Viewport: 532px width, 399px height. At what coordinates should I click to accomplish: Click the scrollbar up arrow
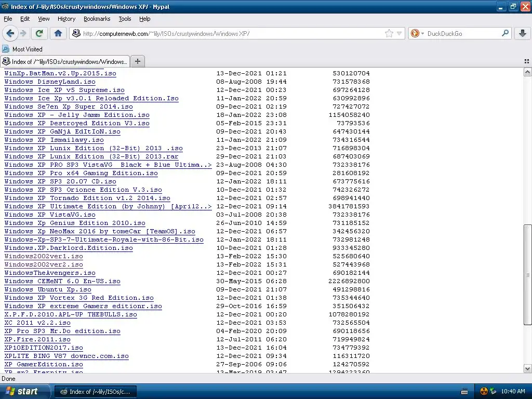[x=528, y=72]
